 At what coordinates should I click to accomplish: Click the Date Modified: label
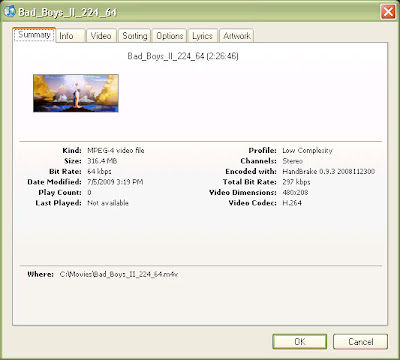click(x=54, y=182)
